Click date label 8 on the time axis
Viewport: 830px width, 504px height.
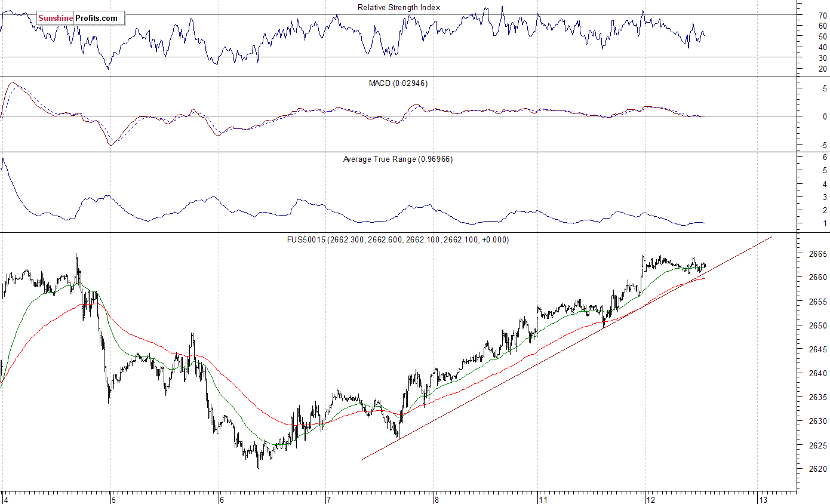(437, 499)
